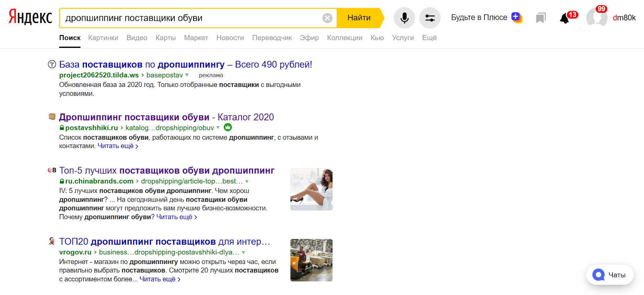The width and height of the screenshot is (644, 295).
Task: Visit the postavshhiki.ru domain link
Action: (x=92, y=128)
